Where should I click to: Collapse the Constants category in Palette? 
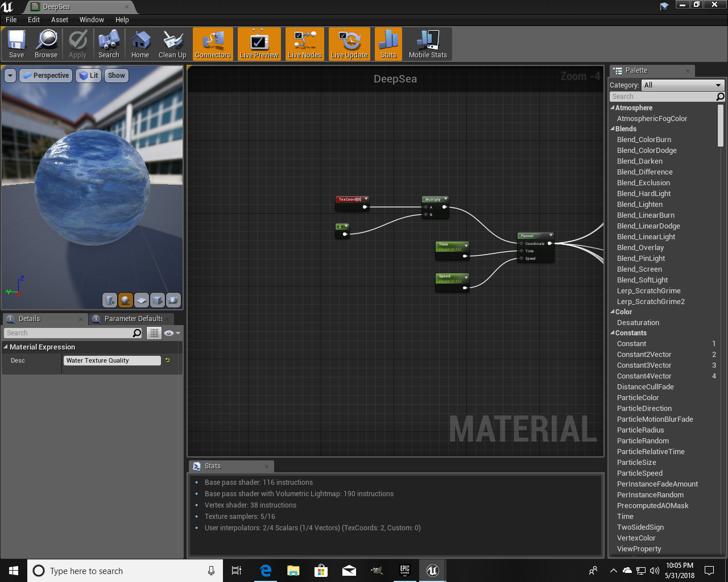pos(613,332)
